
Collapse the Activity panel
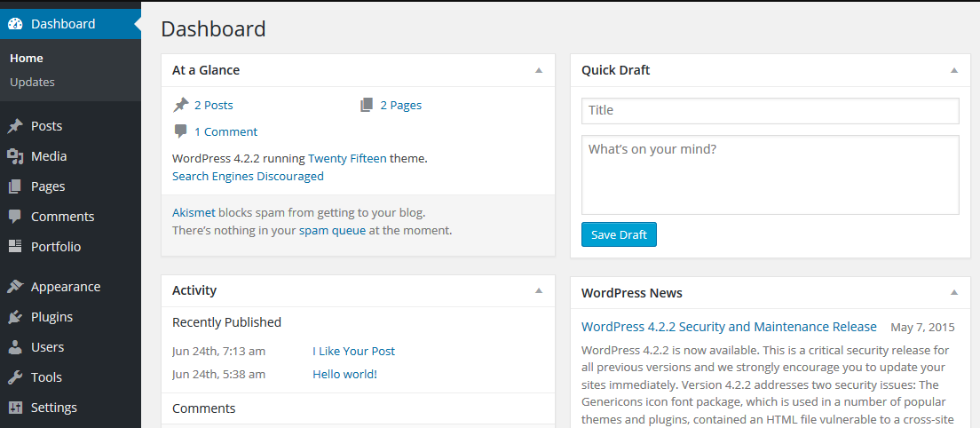539,290
